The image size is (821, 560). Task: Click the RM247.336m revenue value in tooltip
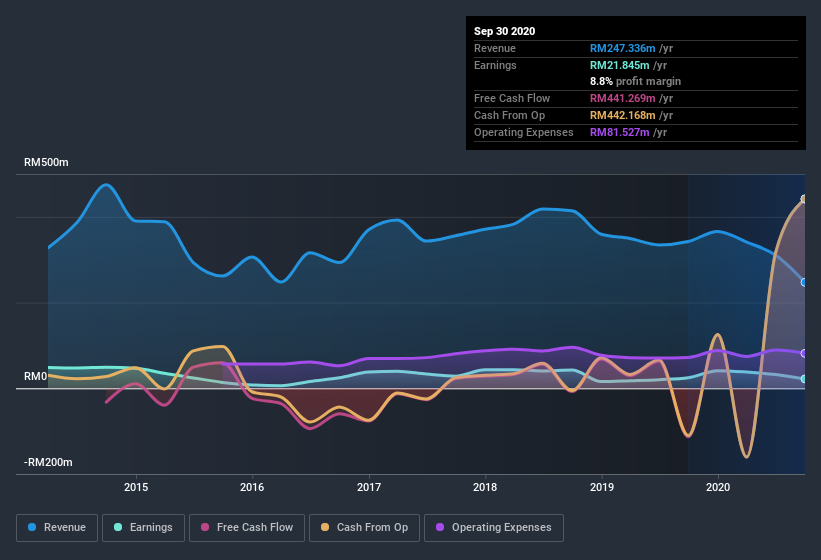[x=623, y=48]
